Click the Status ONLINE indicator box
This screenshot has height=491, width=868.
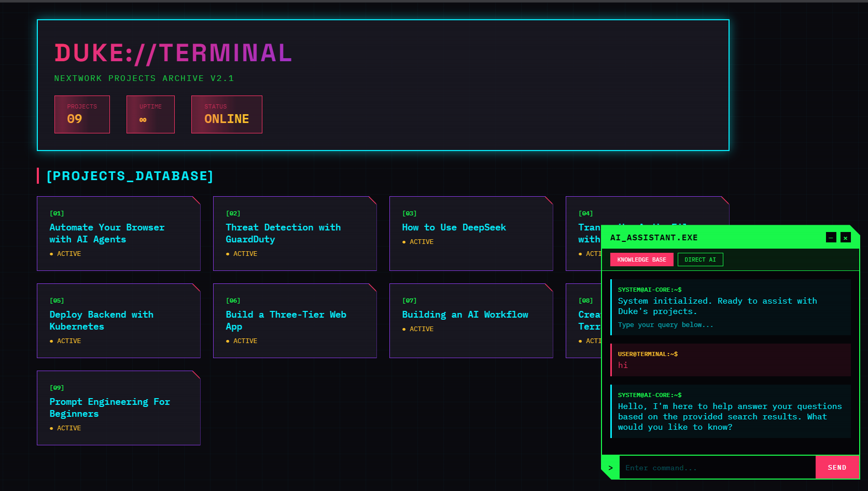pos(227,114)
